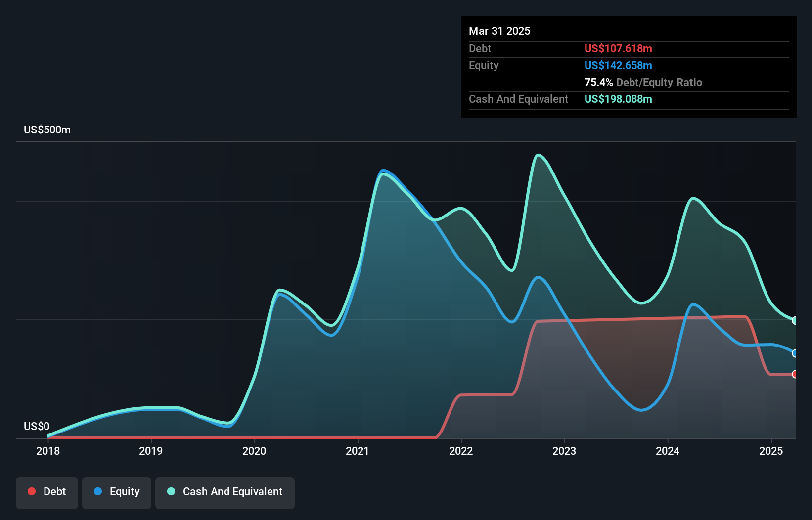812x520 pixels.
Task: Toggle the Cash And Equivalent legend button
Action: point(225,493)
